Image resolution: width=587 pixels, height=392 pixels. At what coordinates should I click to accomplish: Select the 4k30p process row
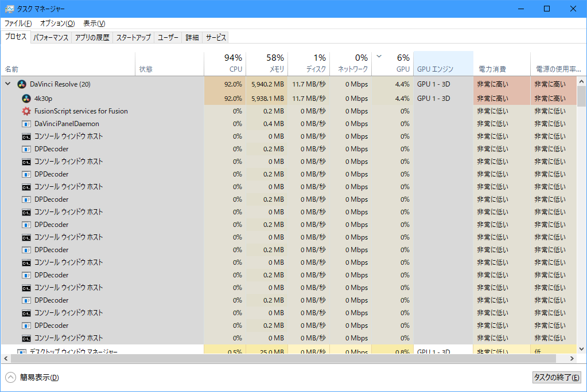(x=289, y=99)
